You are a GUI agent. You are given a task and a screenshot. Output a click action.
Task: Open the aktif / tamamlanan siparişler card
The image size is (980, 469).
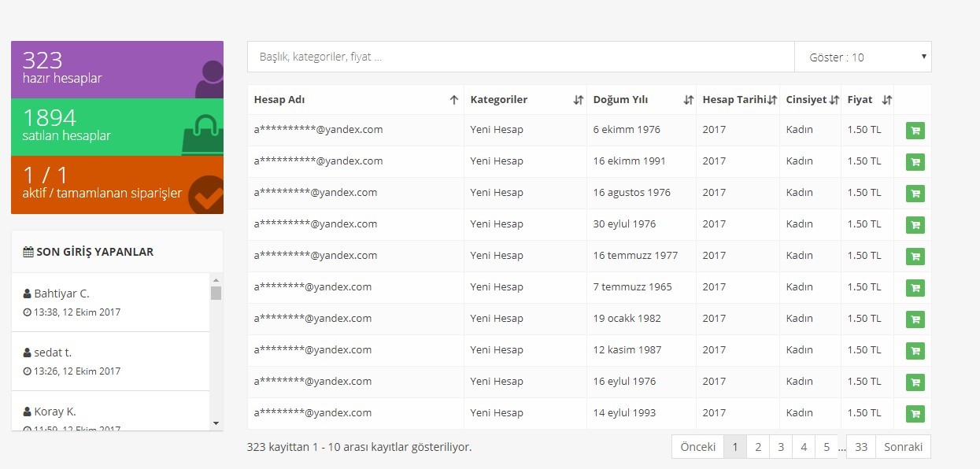click(x=117, y=185)
